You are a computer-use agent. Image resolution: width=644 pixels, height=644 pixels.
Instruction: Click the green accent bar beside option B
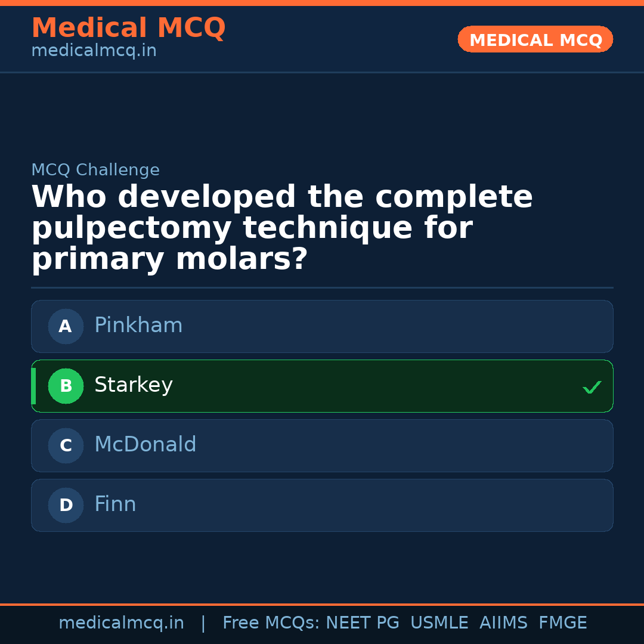click(x=33, y=386)
